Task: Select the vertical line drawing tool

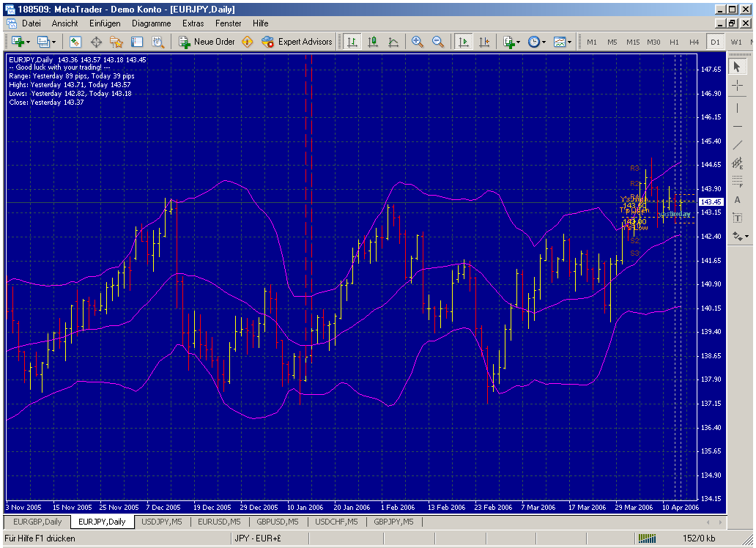Action: (x=737, y=108)
